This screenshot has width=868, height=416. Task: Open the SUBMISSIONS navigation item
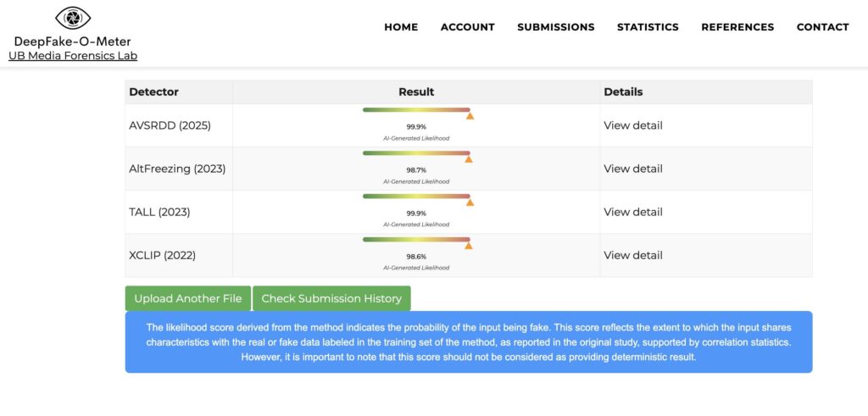[x=556, y=27]
